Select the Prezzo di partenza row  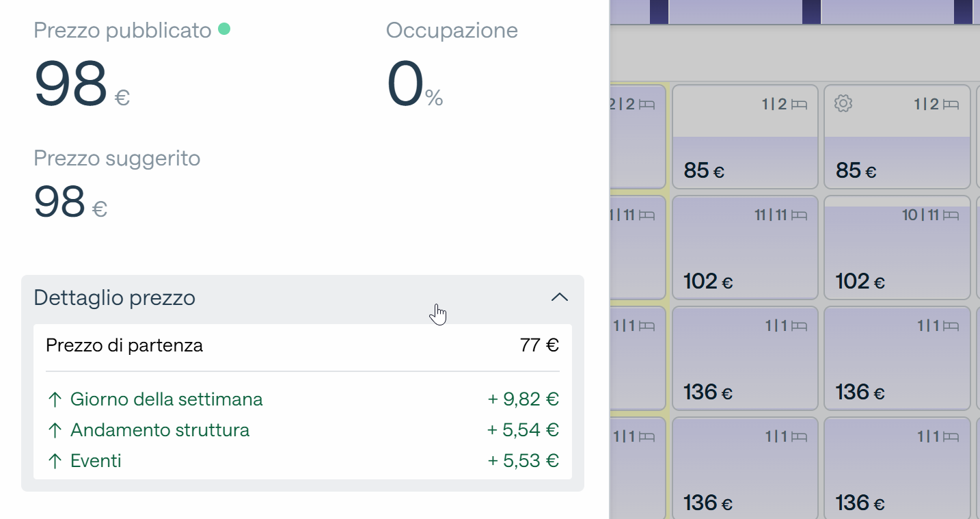pyautogui.click(x=302, y=345)
